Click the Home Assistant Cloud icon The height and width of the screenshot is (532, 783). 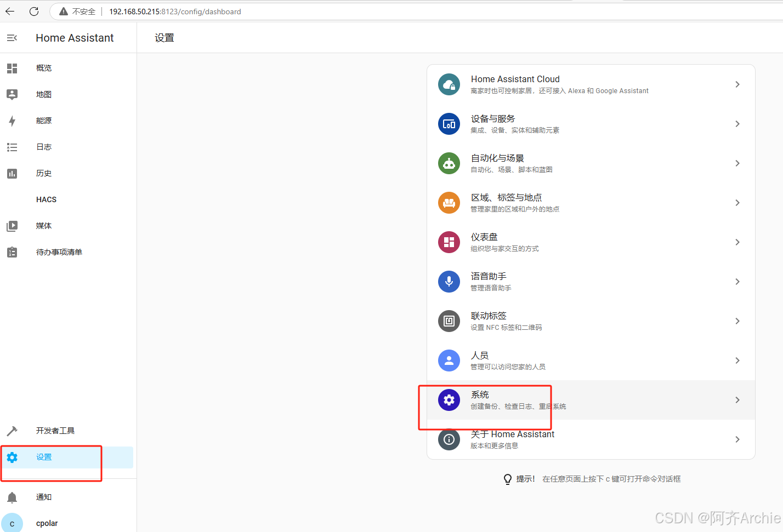click(449, 84)
